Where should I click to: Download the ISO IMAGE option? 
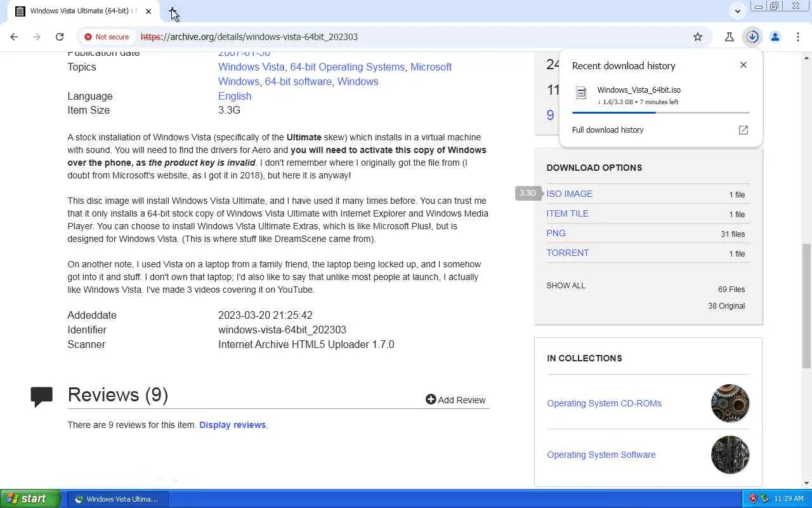570,194
